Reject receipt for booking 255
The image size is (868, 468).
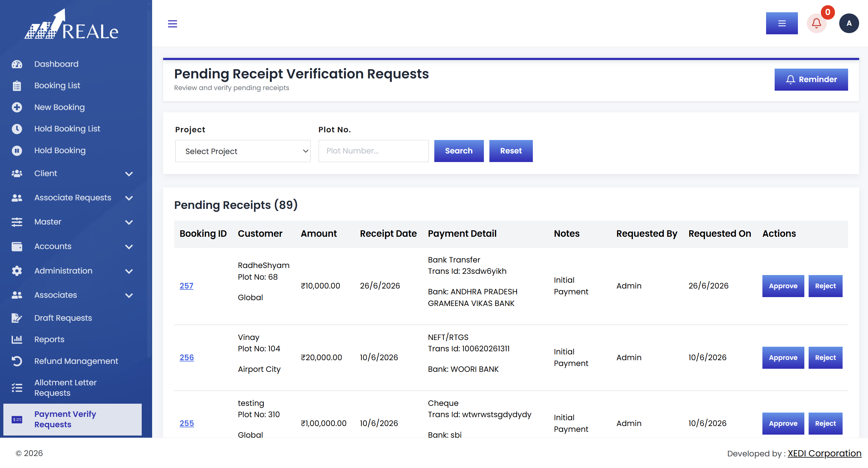coord(825,424)
